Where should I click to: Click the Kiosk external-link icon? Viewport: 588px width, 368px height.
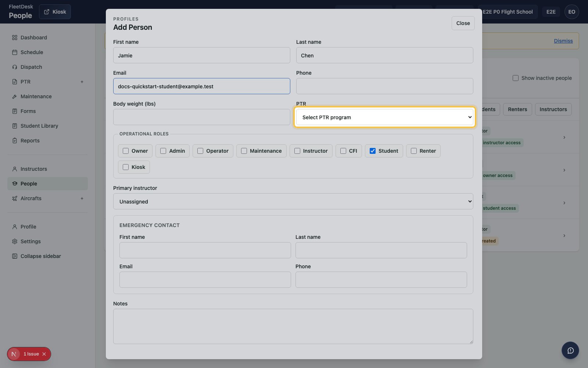coord(47,12)
